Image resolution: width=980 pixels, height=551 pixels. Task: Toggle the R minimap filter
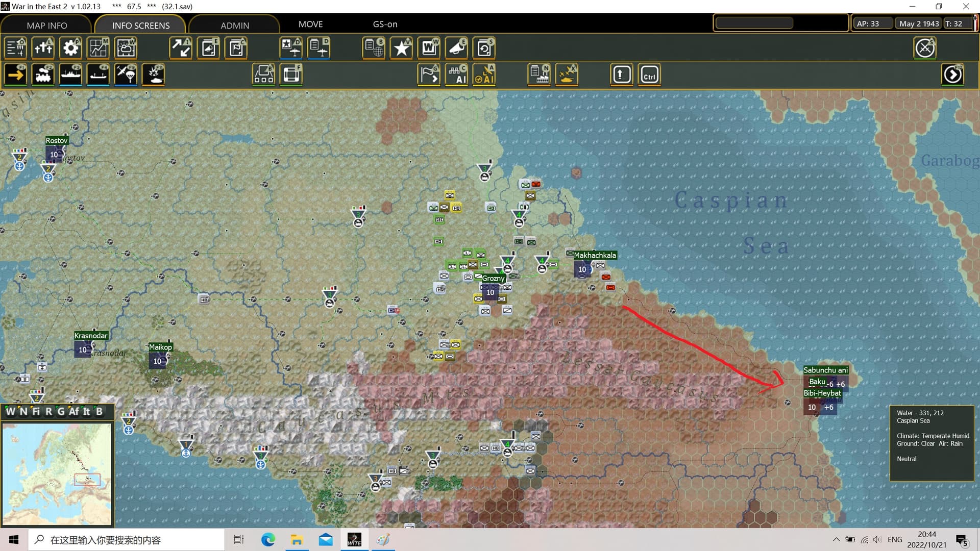48,411
